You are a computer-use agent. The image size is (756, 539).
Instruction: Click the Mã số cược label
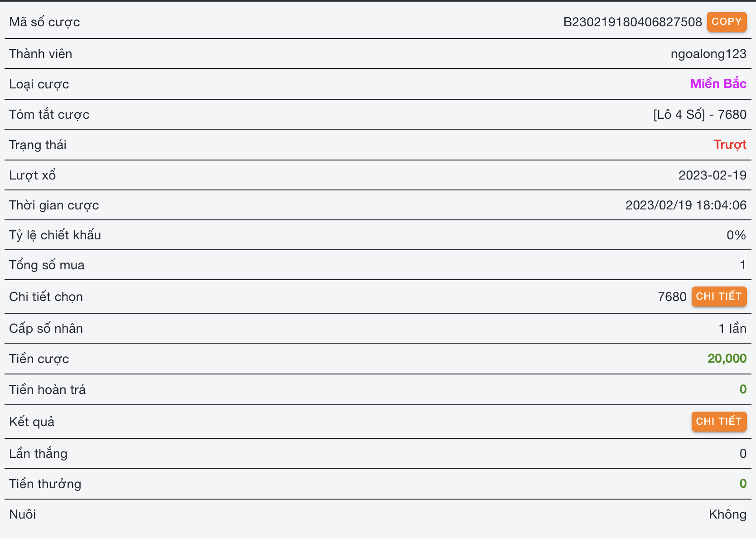point(44,22)
